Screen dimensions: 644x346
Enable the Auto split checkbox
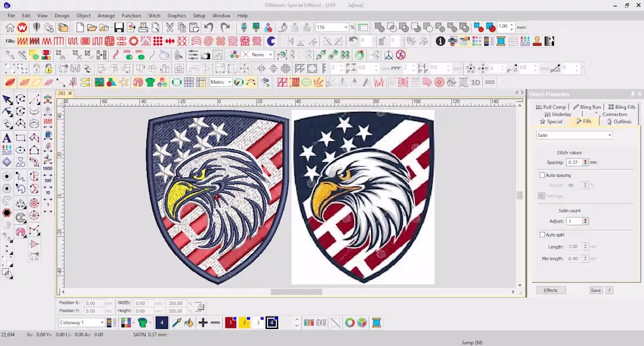click(542, 235)
